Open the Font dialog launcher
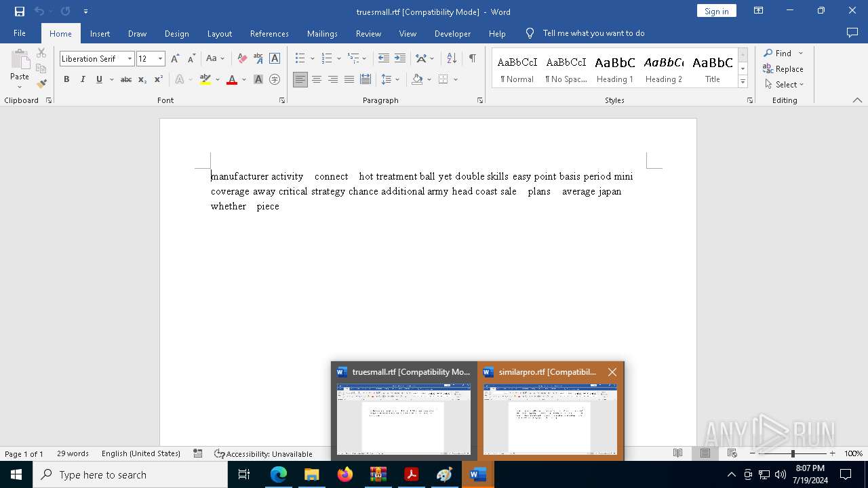The height and width of the screenshot is (488, 868). coord(282,100)
